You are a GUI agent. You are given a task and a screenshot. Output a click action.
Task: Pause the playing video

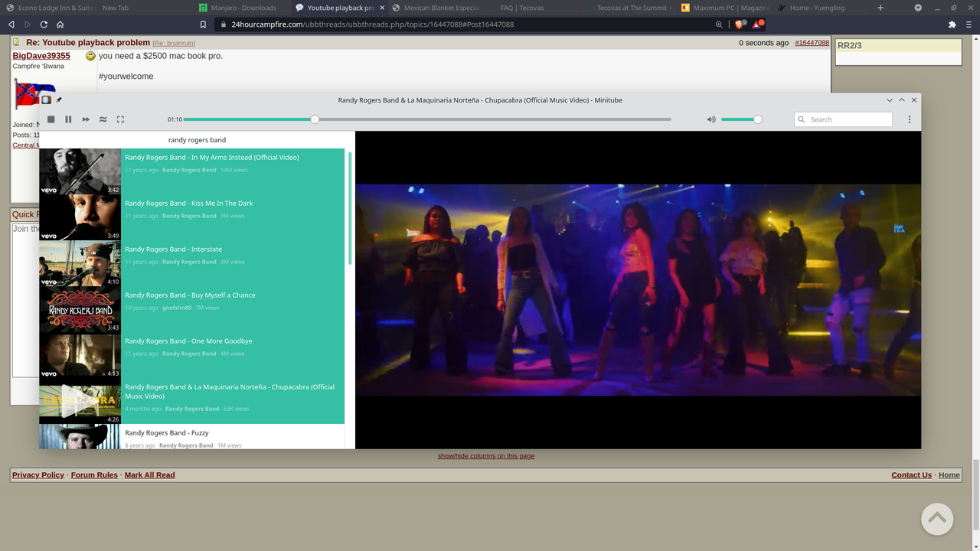pyautogui.click(x=68, y=119)
